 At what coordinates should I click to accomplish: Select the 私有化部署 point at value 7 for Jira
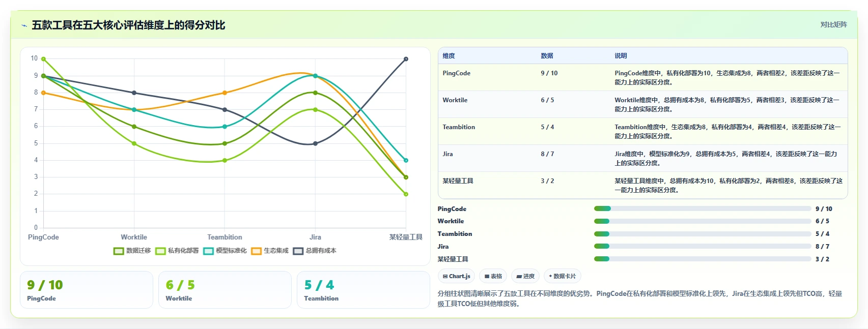pyautogui.click(x=315, y=109)
